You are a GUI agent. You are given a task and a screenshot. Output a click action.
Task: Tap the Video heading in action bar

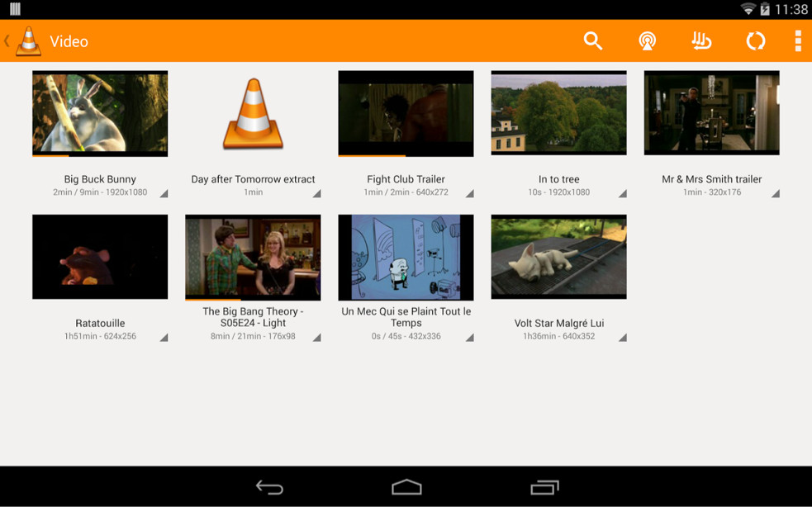tap(69, 41)
